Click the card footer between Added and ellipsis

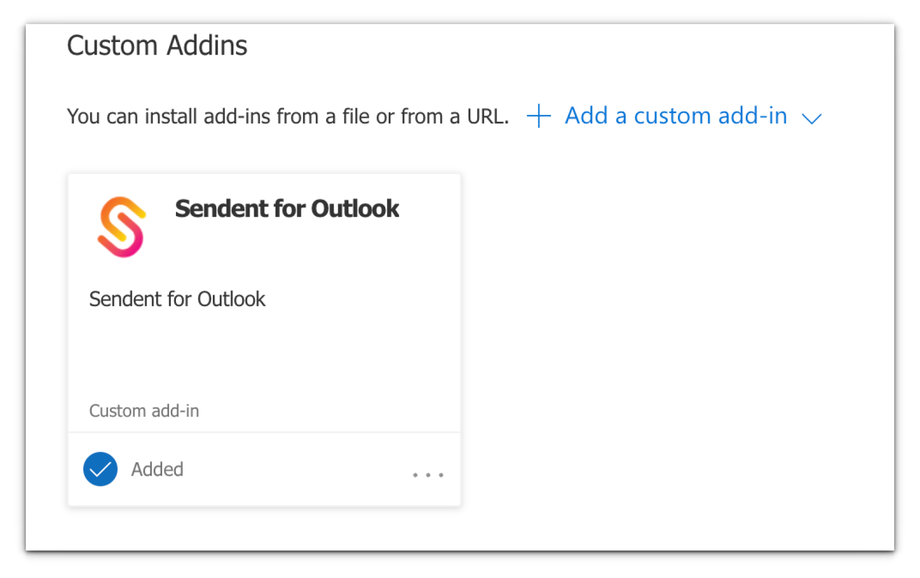point(300,470)
